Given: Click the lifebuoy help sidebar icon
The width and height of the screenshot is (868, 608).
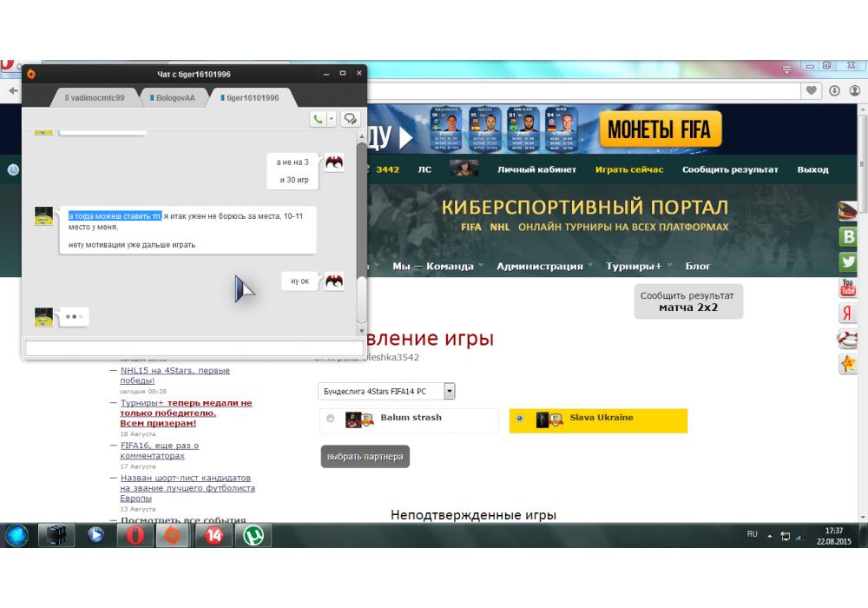Looking at the screenshot, I should [847, 339].
